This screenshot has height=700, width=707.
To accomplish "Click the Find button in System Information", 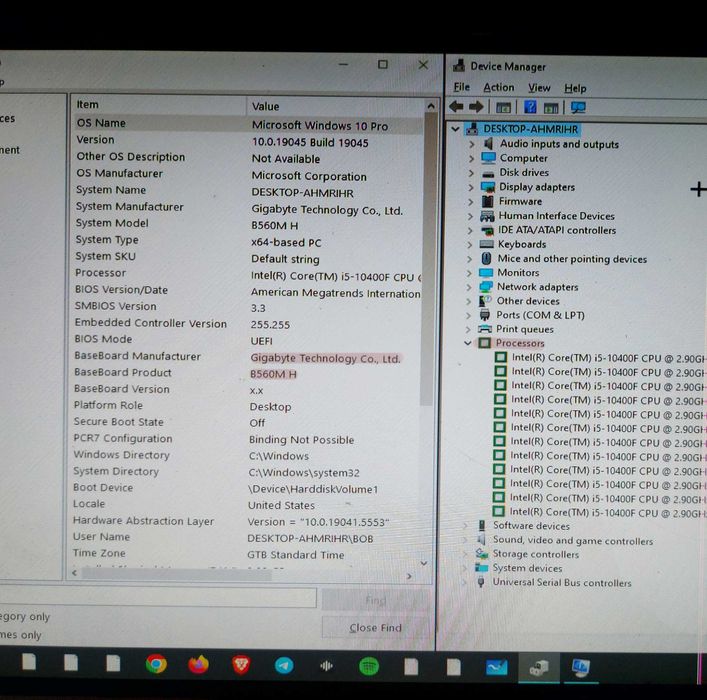I will pyautogui.click(x=376, y=600).
